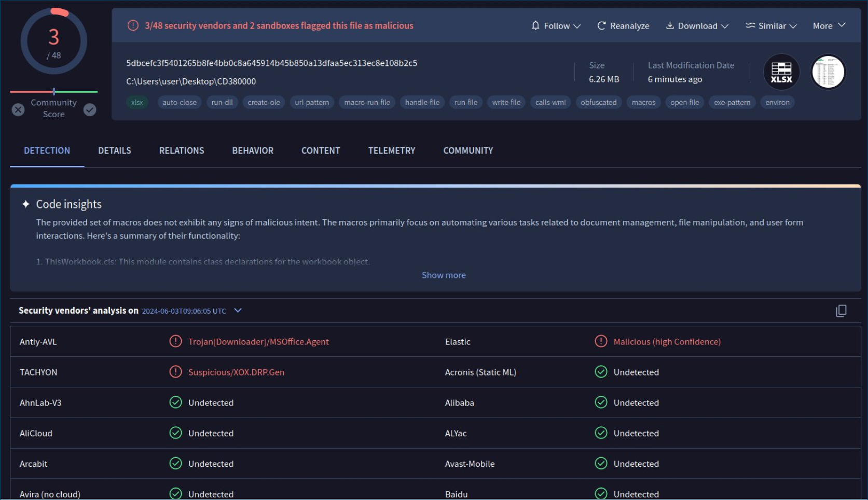
Task: Expand the analysis date chevron
Action: point(238,310)
